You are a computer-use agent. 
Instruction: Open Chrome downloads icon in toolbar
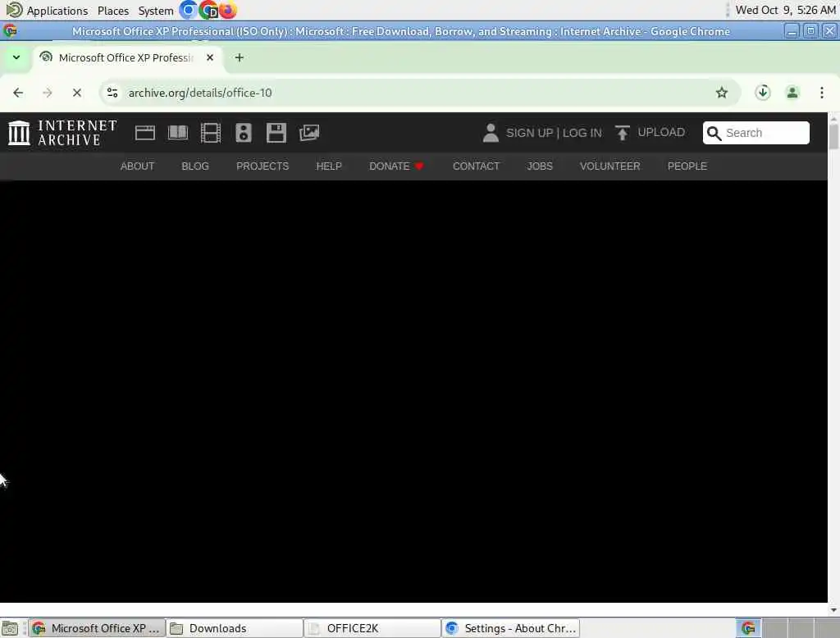[x=763, y=93]
